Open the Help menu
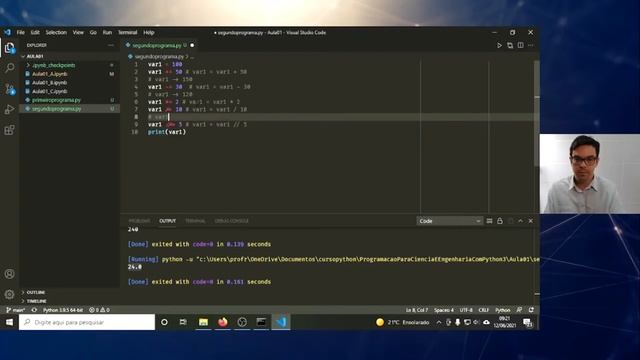The width and height of the screenshot is (640, 360). click(x=149, y=32)
